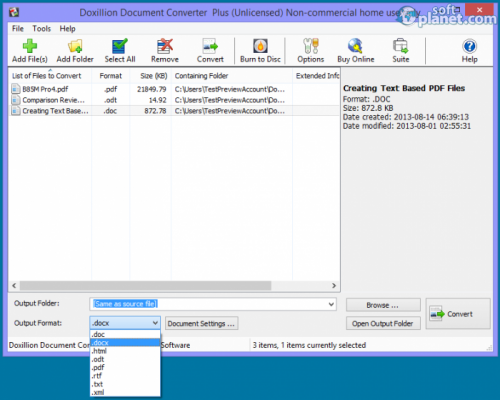Screen dimensions: 500x400
Task: Sort by the Containing Folder column header
Action: (232, 76)
